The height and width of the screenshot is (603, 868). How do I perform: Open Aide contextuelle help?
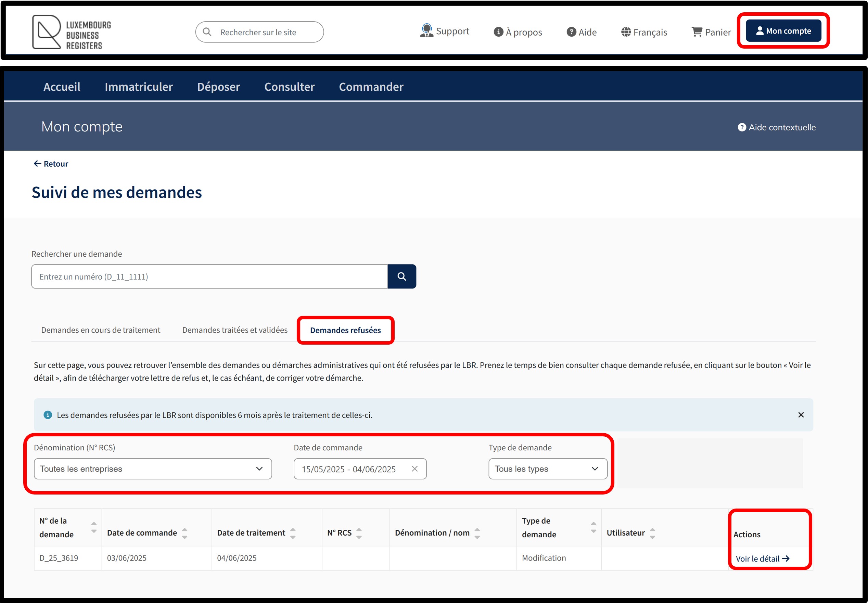pyautogui.click(x=776, y=127)
